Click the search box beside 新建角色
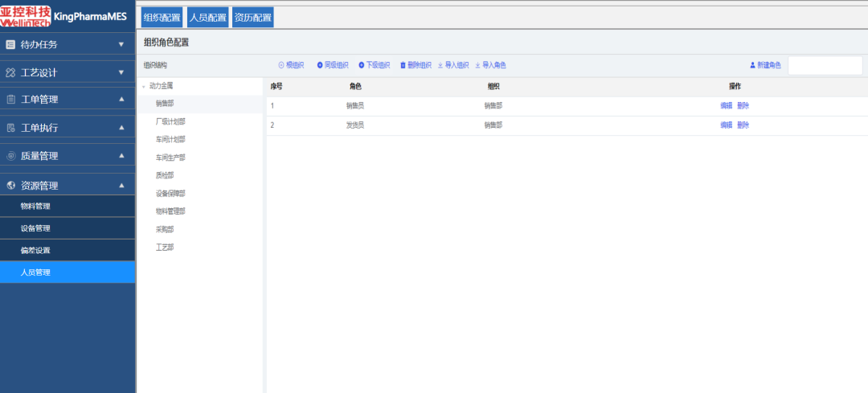 (x=825, y=65)
